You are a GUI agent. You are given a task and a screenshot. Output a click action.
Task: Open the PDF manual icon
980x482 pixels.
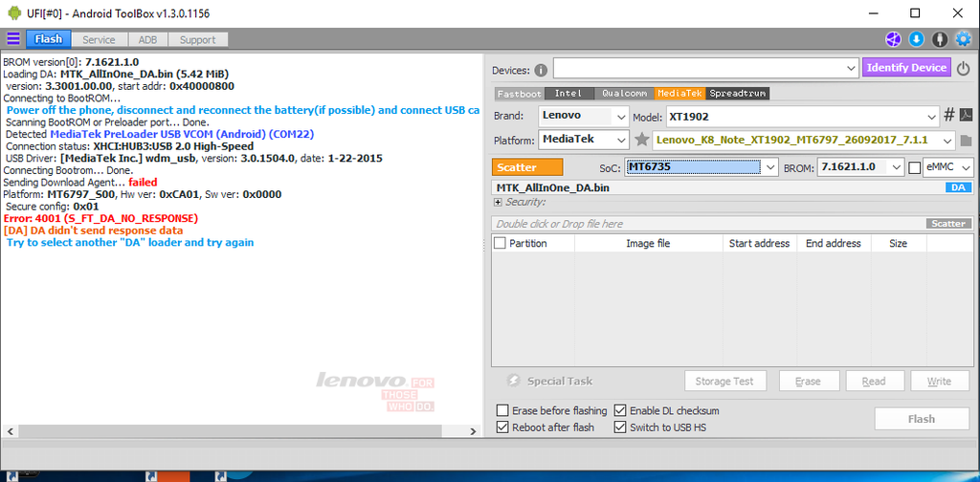coord(967,116)
